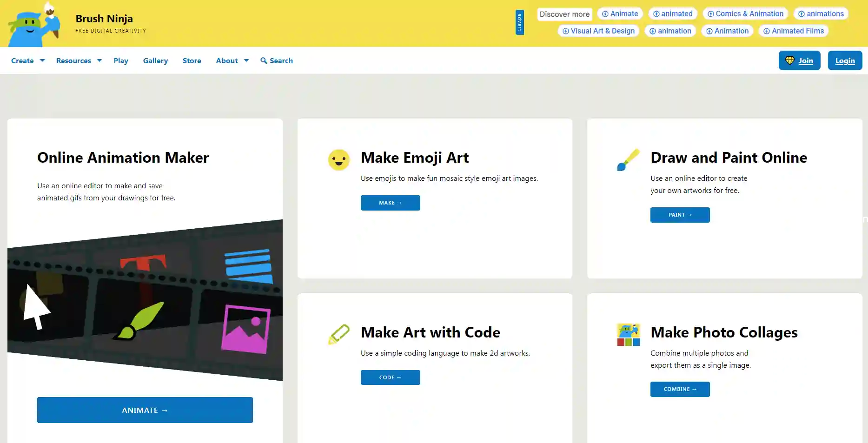The width and height of the screenshot is (868, 443).
Task: Click the magnifying glass Search icon
Action: coord(264,61)
